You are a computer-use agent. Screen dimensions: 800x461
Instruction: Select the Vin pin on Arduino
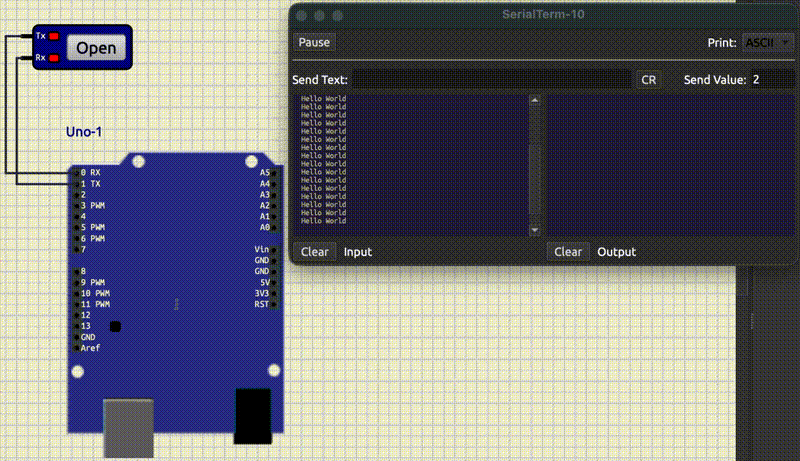(x=274, y=249)
